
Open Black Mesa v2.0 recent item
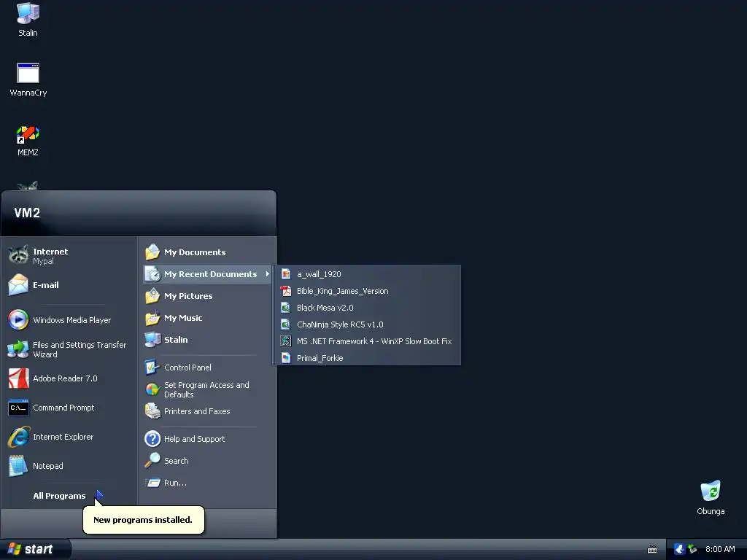(368, 308)
